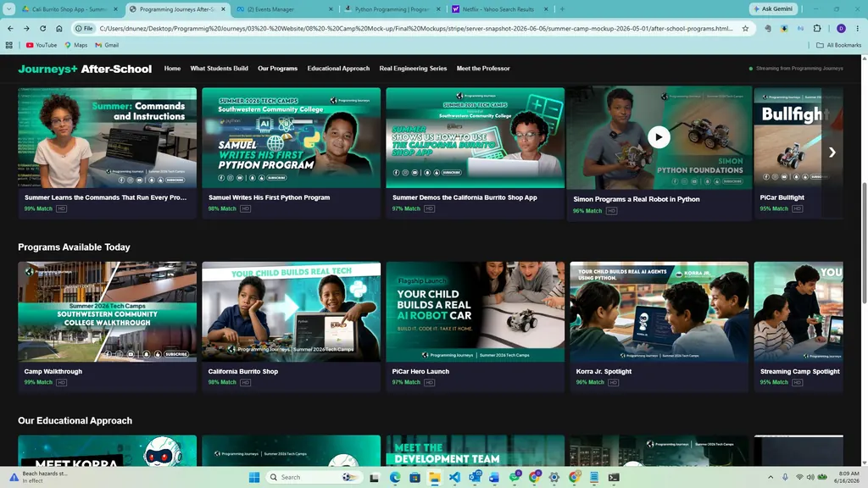Open the Maps bookmark
The width and height of the screenshot is (868, 488).
point(75,46)
